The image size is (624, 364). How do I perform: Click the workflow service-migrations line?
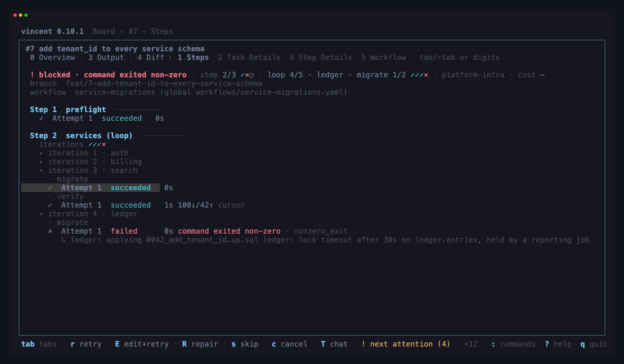(188, 92)
